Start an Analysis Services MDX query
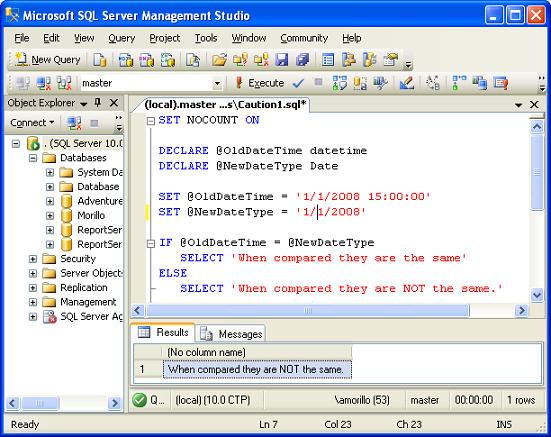This screenshot has width=551, height=437. coord(126,60)
